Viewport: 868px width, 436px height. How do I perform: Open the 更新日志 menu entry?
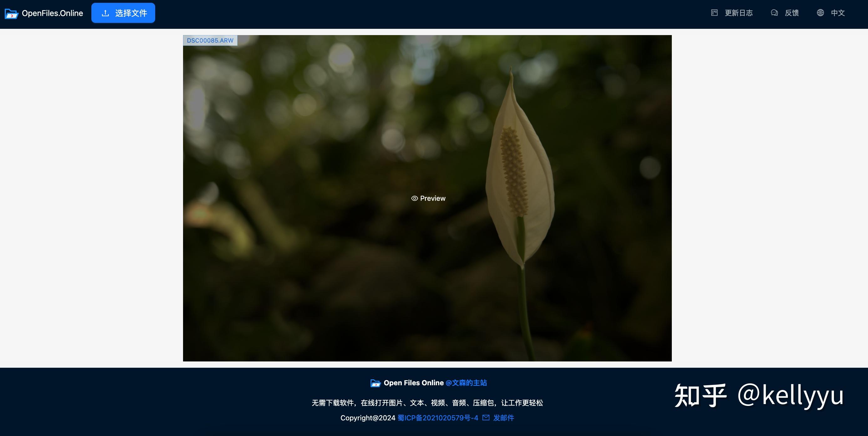739,13
